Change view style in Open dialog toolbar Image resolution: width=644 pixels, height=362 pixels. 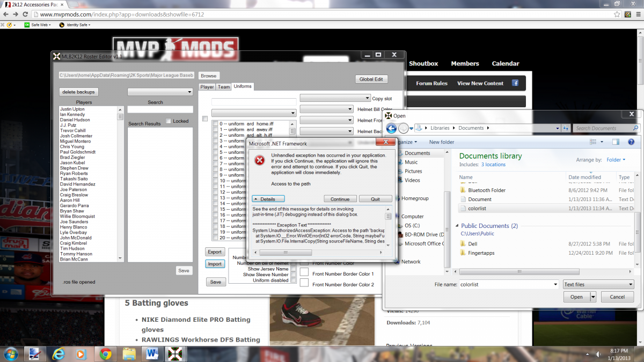pos(593,142)
